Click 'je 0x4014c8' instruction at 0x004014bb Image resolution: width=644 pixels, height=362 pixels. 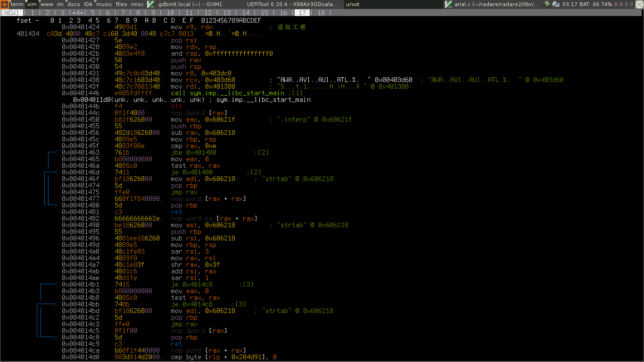192,304
